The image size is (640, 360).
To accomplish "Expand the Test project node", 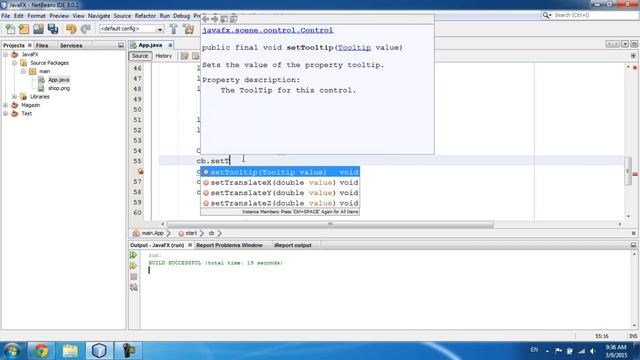I will 6,114.
